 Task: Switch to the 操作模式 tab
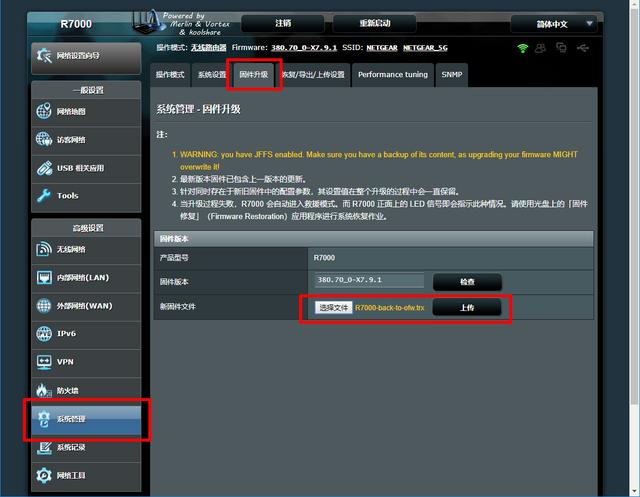tap(170, 75)
